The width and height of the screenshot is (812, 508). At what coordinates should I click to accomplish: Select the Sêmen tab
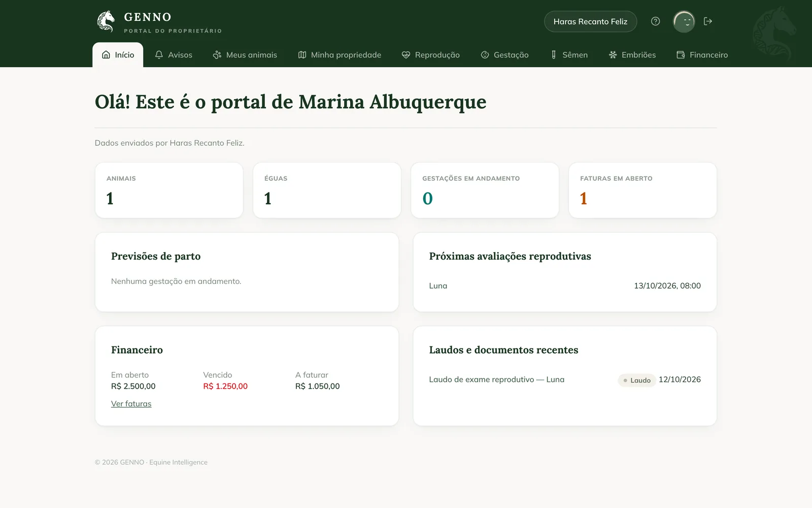coord(569,55)
